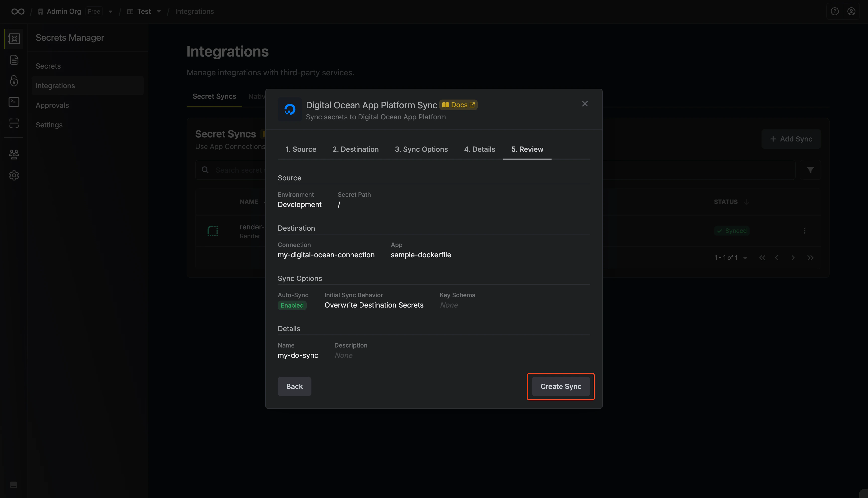Screen dimensions: 868x498
Task: Click the Overwrite Destination Secrets value
Action: coord(374,305)
